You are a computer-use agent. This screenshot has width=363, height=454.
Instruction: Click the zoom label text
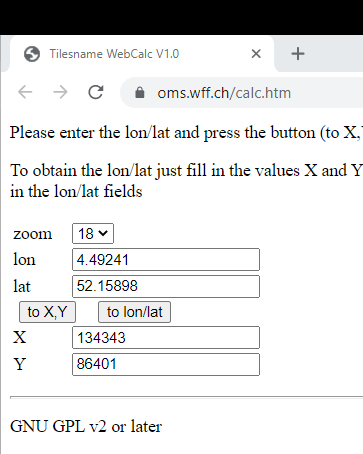coord(33,234)
